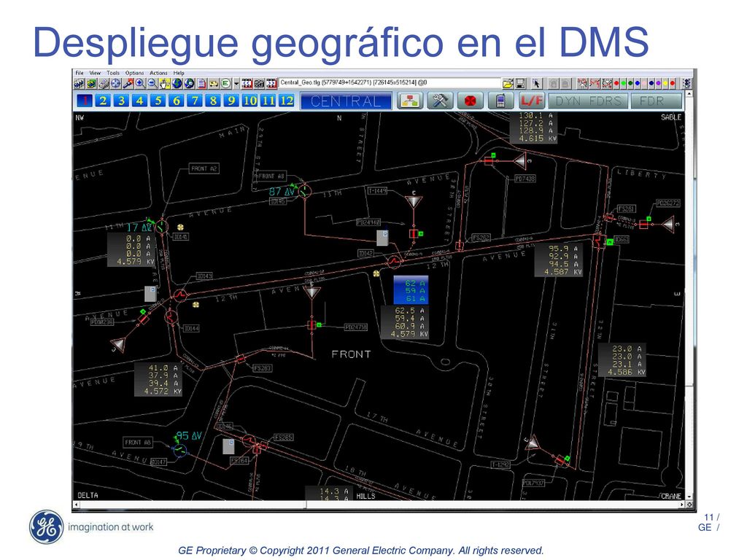Screen dimensions: 747x560
Task: Click the plain globe icon
Action: pos(177,84)
